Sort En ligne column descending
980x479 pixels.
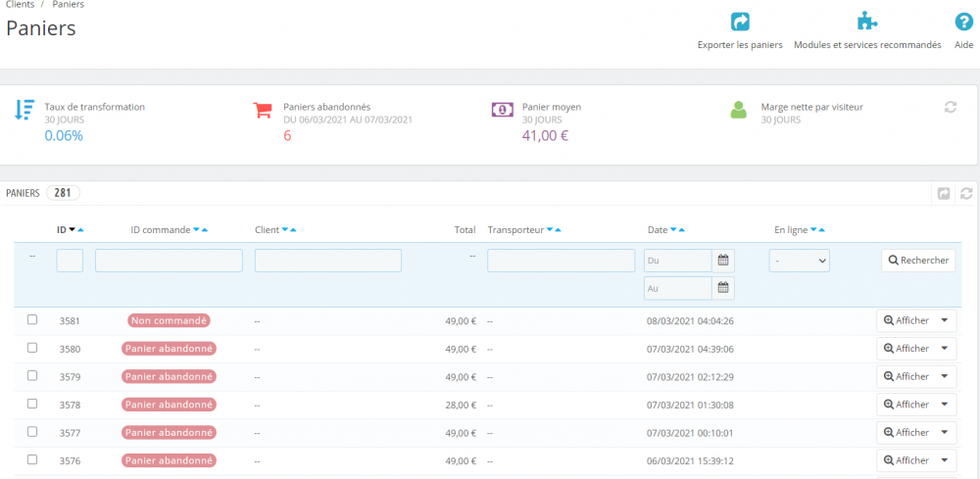coord(813,230)
